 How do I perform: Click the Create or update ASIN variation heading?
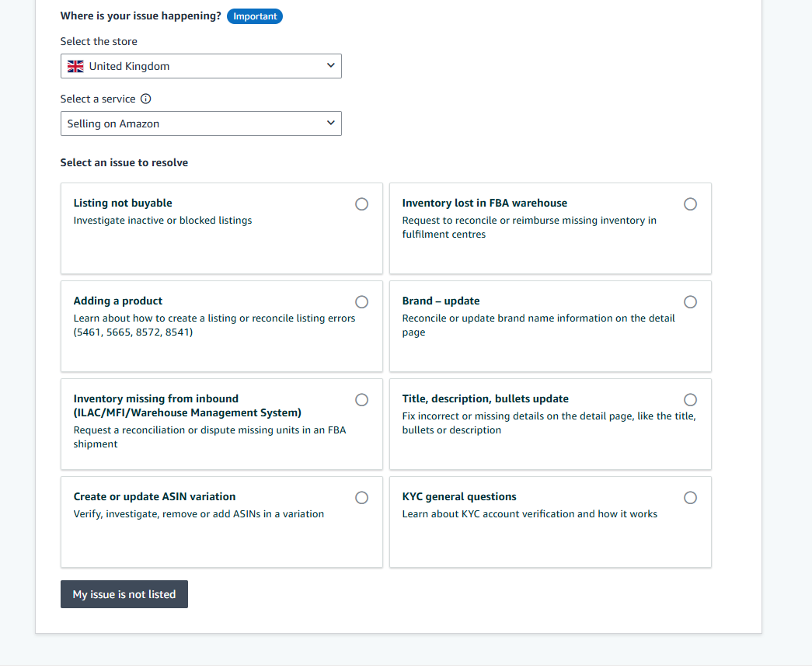[155, 496]
